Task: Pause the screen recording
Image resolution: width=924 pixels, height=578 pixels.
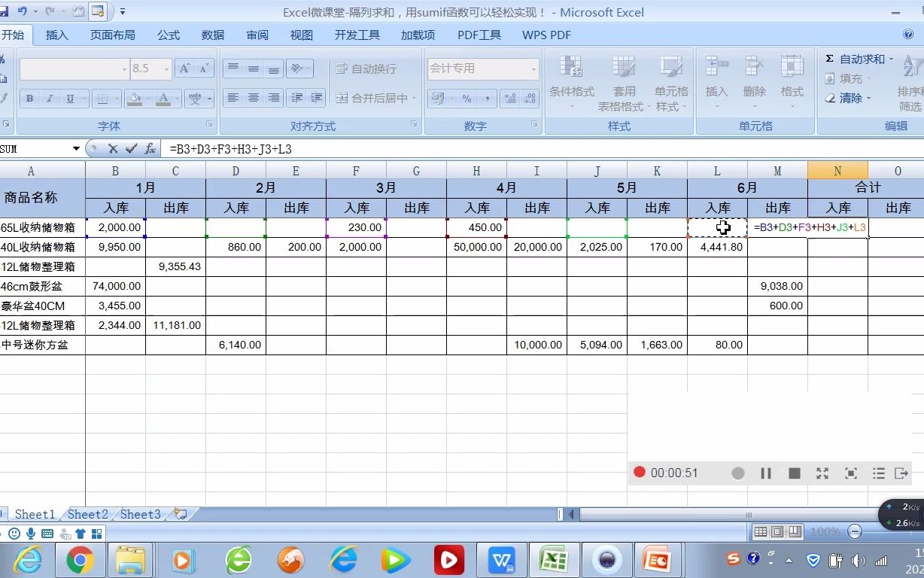Action: pos(766,473)
